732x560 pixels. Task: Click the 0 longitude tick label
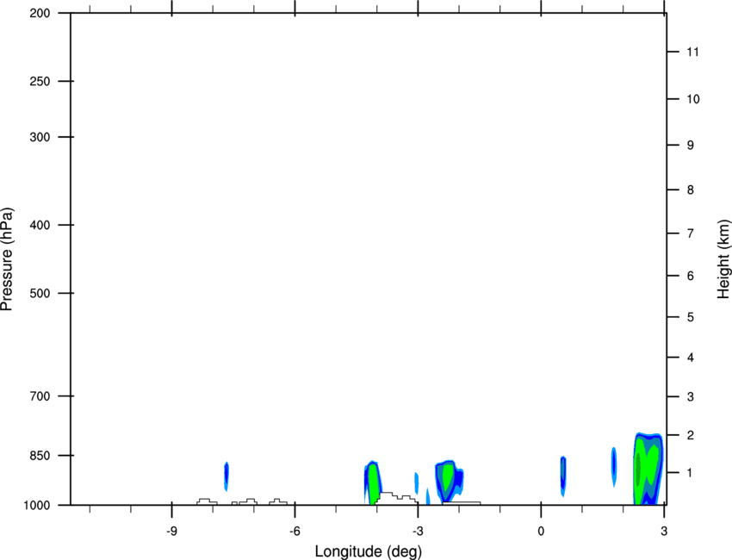(541, 532)
